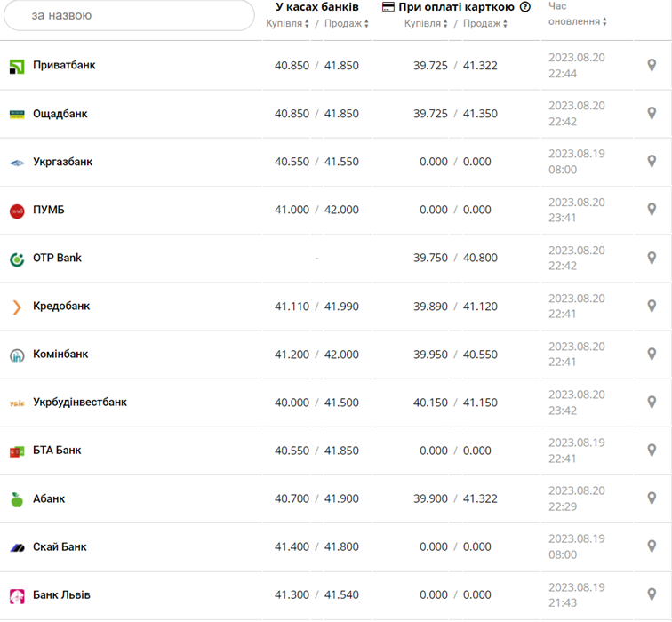Sort by Час оновлення column
This screenshot has width=672, height=622.
tap(578, 21)
